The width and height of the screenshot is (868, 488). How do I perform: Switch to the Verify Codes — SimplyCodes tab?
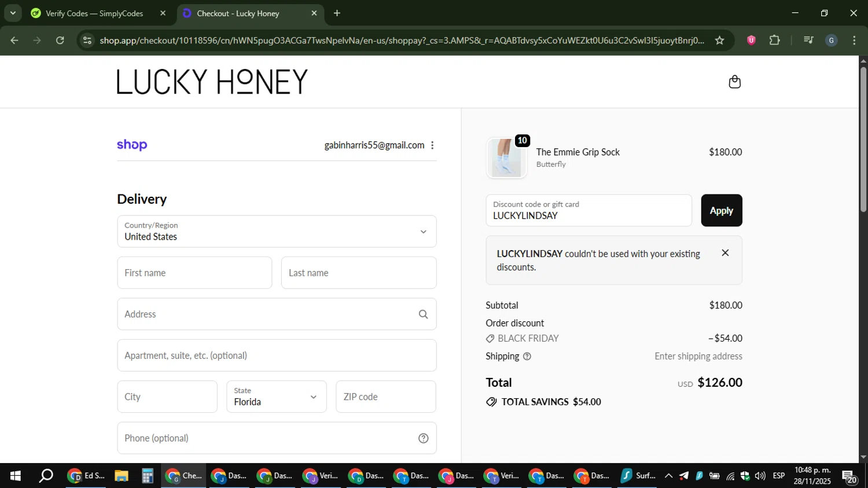tap(94, 13)
